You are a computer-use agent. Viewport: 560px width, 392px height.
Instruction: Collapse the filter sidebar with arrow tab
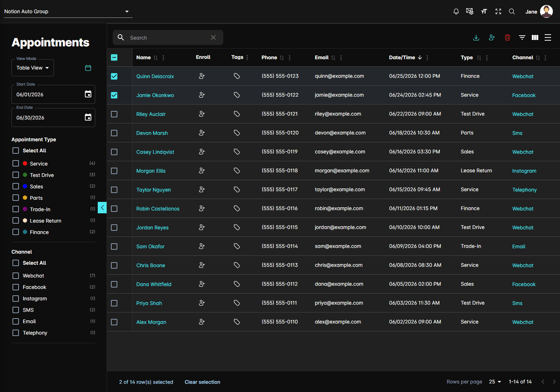102,207
